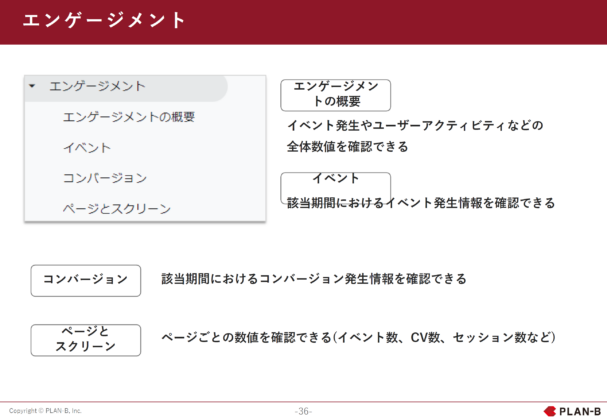
Task: Open コンバージョン in the sidebar menu
Action: 104,178
